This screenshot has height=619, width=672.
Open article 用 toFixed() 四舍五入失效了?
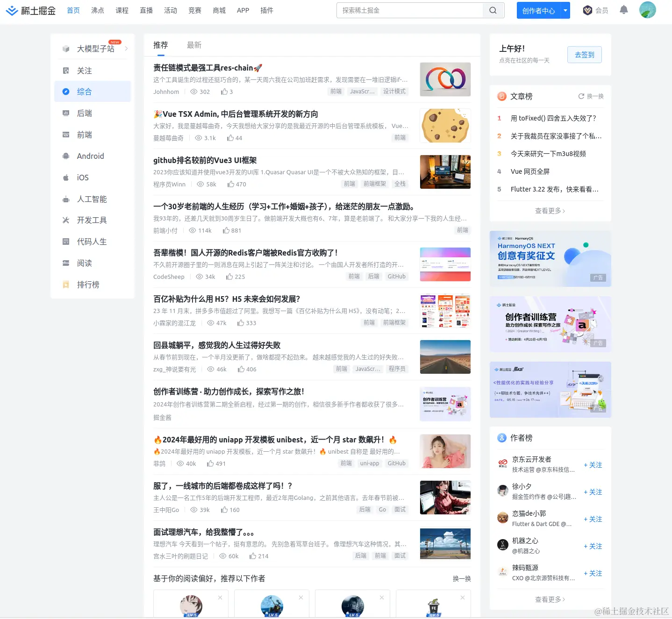pos(553,118)
